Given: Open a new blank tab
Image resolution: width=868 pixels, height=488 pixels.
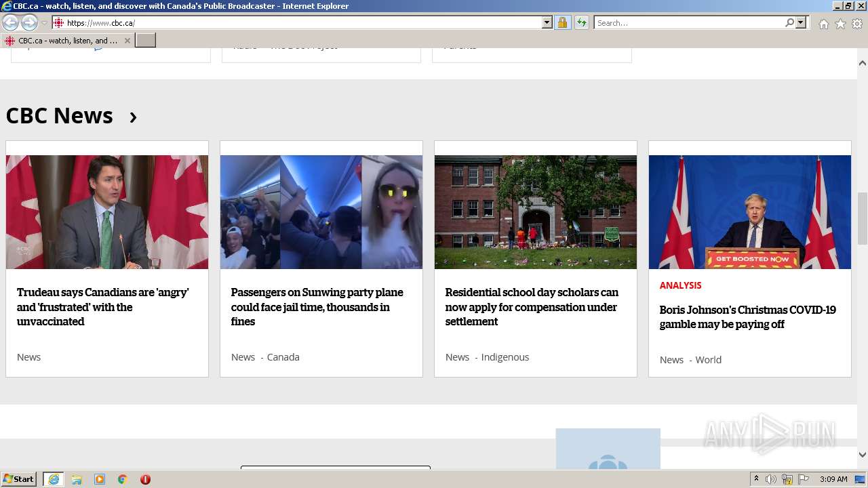Looking at the screenshot, I should coord(146,41).
